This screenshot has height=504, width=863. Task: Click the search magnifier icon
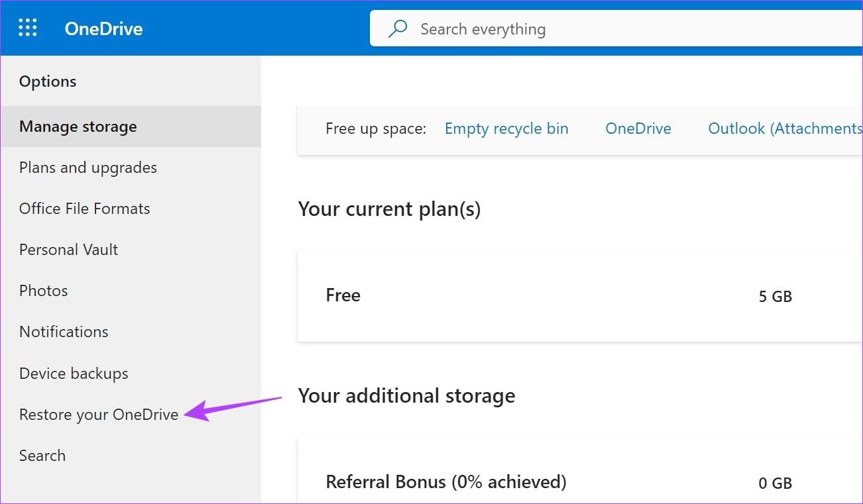397,28
